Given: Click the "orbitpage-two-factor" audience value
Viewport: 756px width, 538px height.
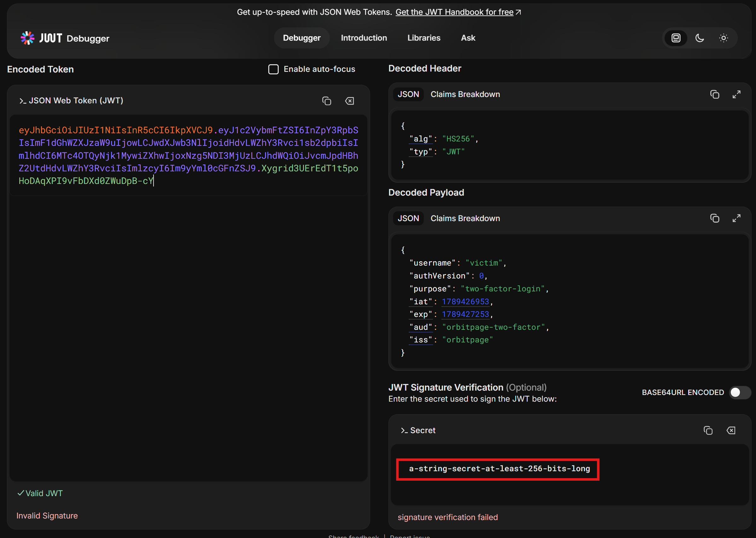Looking at the screenshot, I should [x=493, y=327].
